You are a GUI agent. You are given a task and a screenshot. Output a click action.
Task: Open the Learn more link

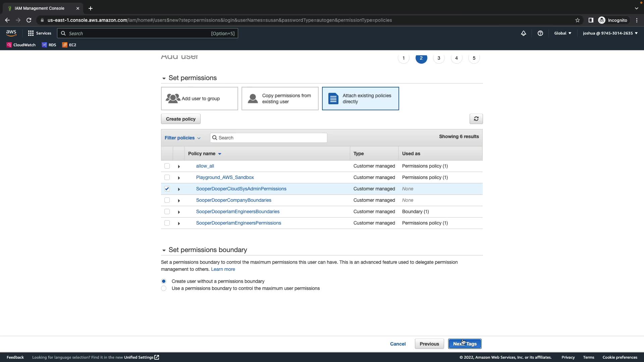(223, 269)
